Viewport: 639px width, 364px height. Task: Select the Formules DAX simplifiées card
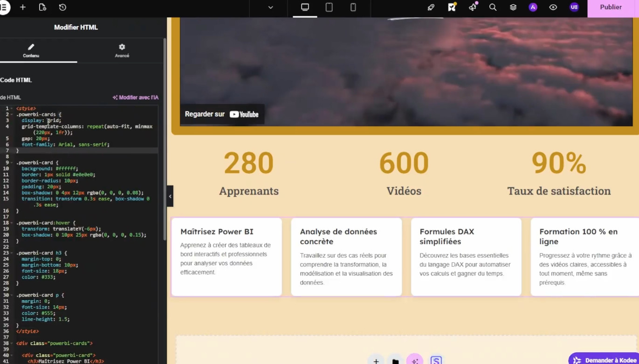(466, 257)
